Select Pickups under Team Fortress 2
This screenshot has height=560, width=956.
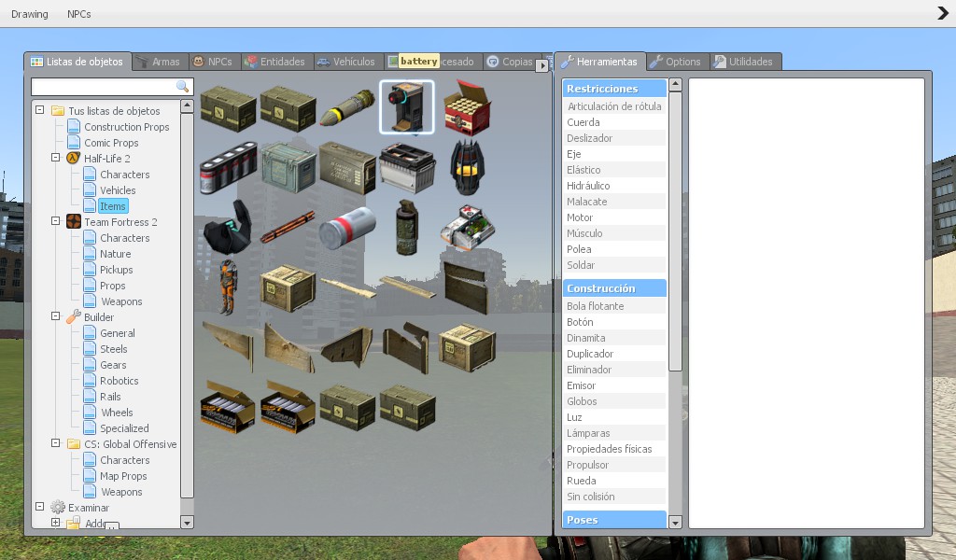117,270
